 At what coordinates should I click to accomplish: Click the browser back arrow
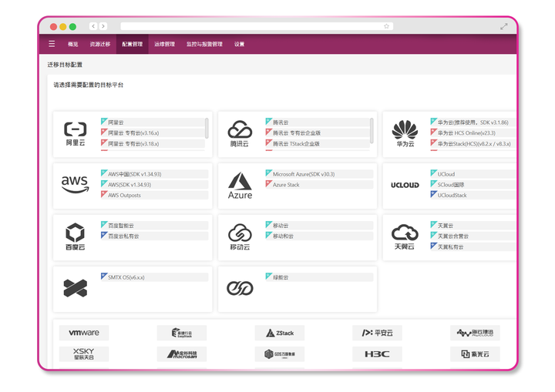tap(93, 26)
